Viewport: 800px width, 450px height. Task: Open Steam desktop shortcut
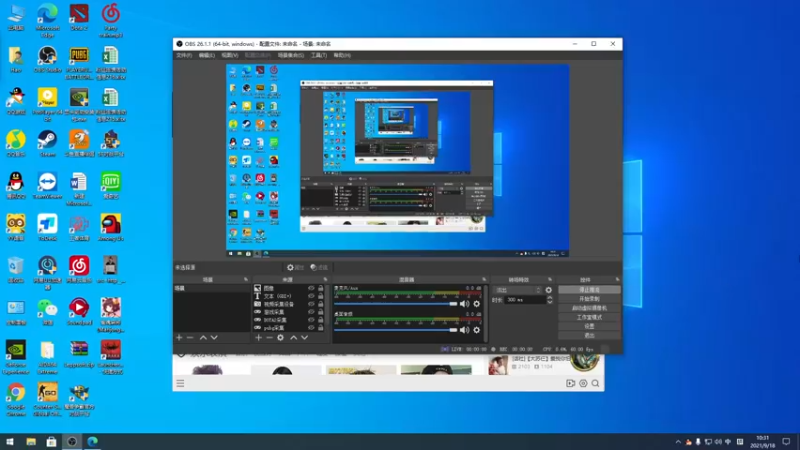[x=47, y=143]
